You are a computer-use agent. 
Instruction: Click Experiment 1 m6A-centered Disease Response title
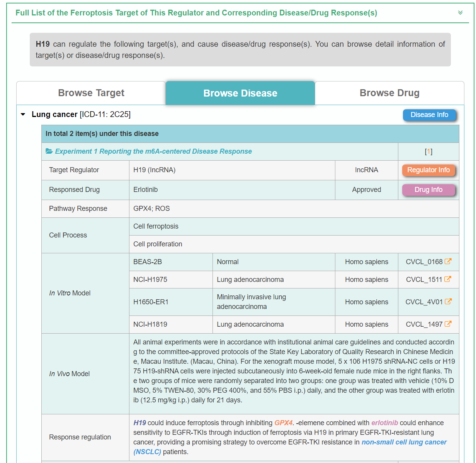pos(153,151)
